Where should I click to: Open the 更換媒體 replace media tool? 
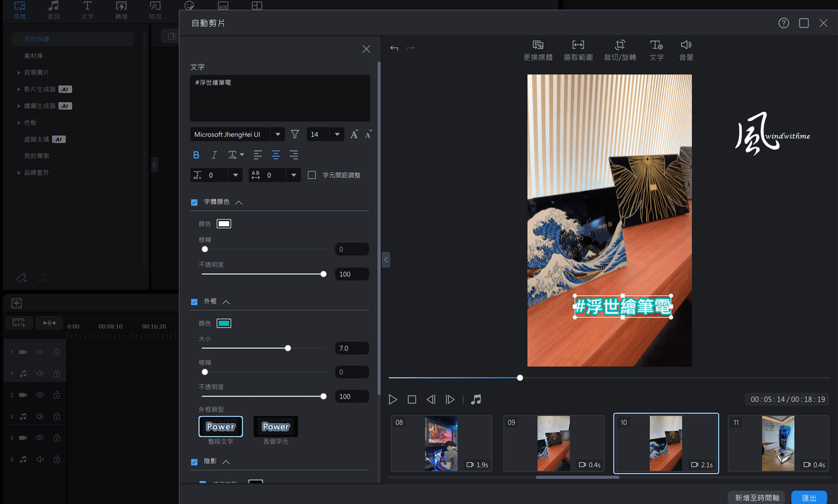pyautogui.click(x=538, y=50)
